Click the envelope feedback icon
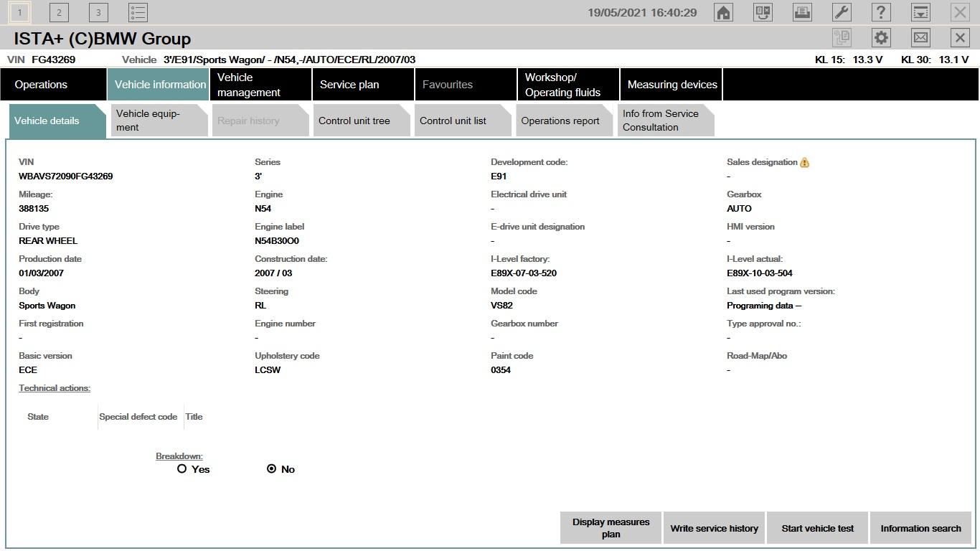The image size is (980, 551). coord(920,38)
